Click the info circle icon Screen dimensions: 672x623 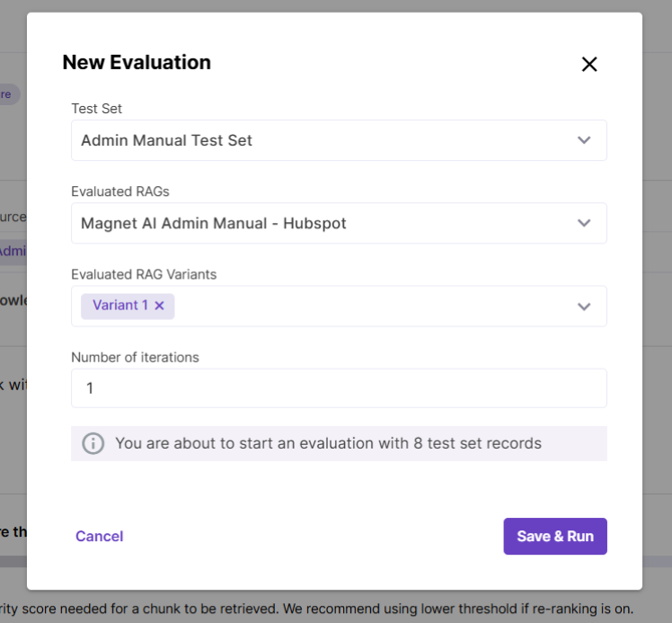click(x=93, y=443)
